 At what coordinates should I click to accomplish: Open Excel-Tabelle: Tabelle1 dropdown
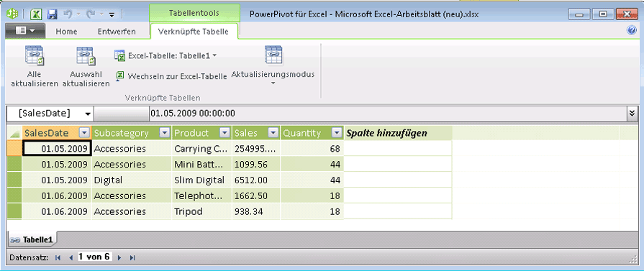click(x=165, y=55)
